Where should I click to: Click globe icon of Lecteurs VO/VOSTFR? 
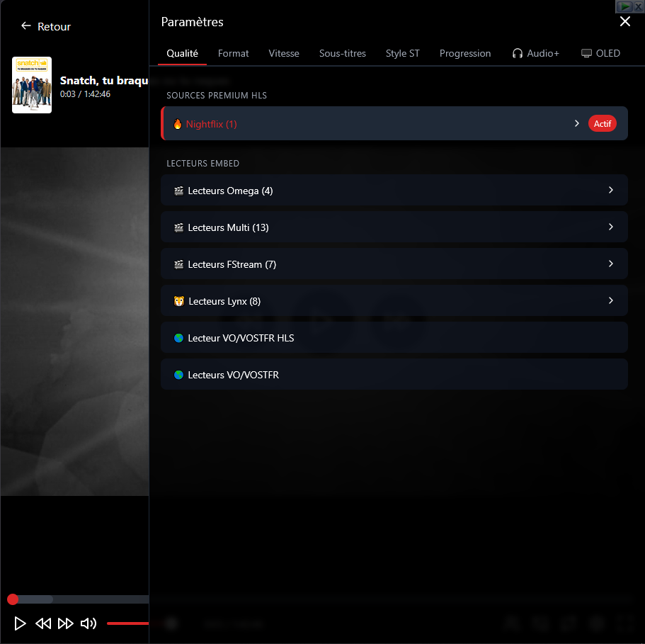point(178,375)
